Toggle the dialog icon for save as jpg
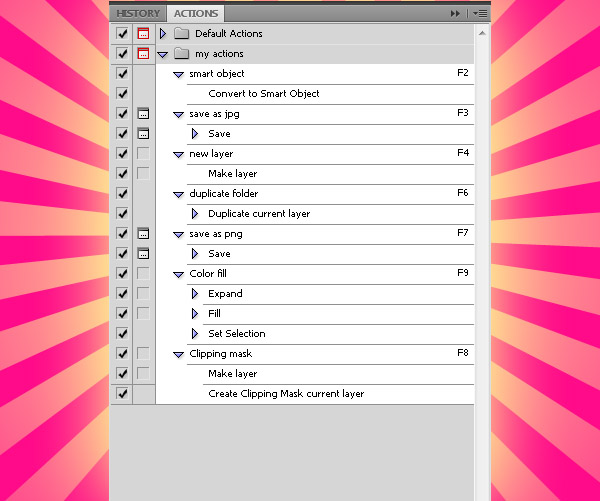 pyautogui.click(x=143, y=114)
